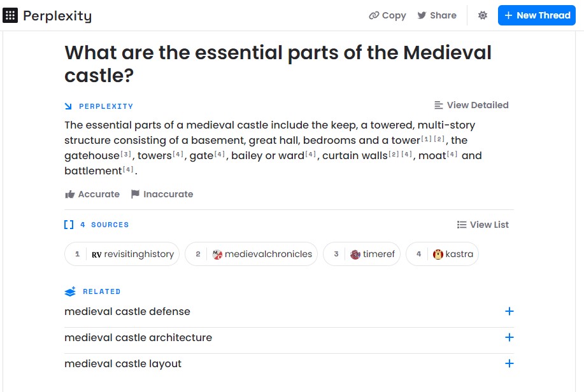Expand medieval castle architecture plus icon
Image resolution: width=584 pixels, height=392 pixels.
(x=509, y=337)
